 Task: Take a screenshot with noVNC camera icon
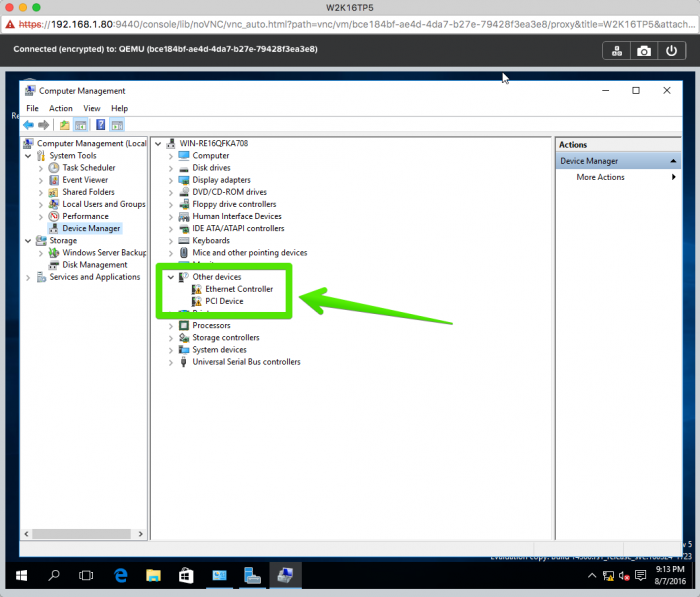click(x=644, y=51)
